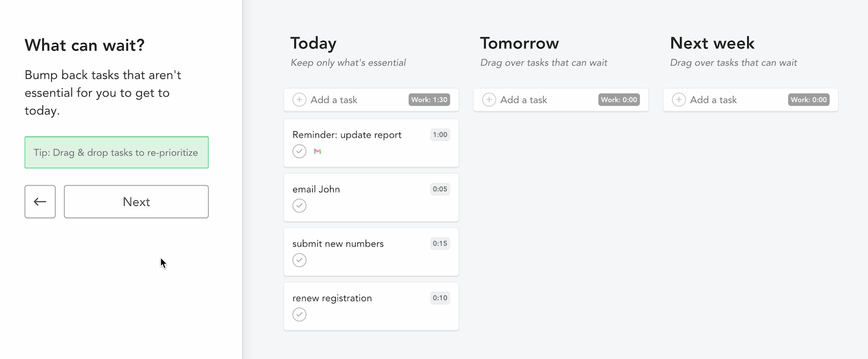Click the Next button
Viewport: 868px width, 359px height.
tap(136, 201)
